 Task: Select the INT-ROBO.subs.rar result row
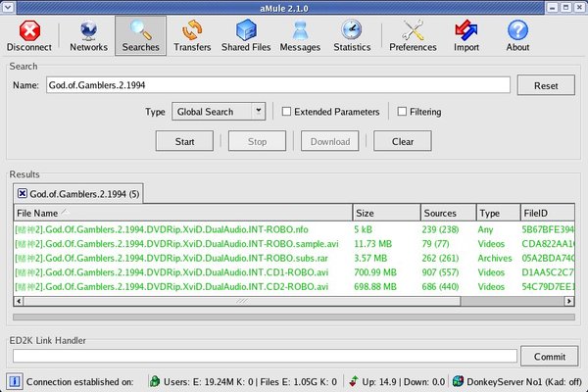294,258
